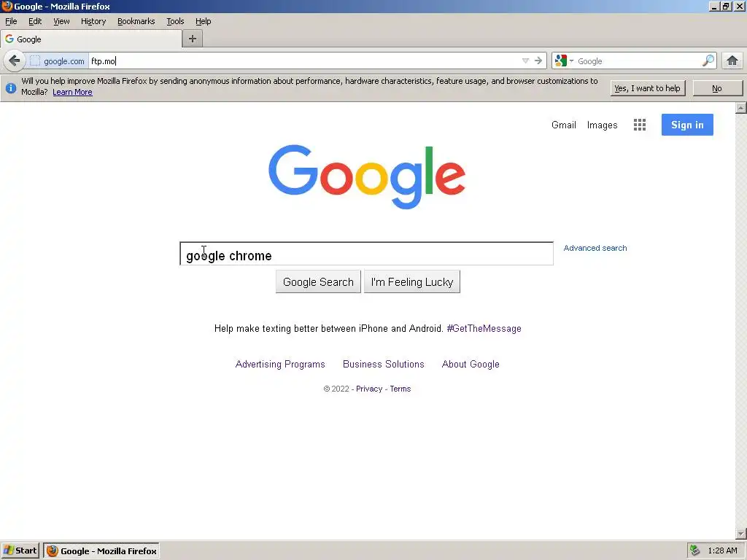The width and height of the screenshot is (747, 560).
Task: Open the Images link
Action: (602, 125)
